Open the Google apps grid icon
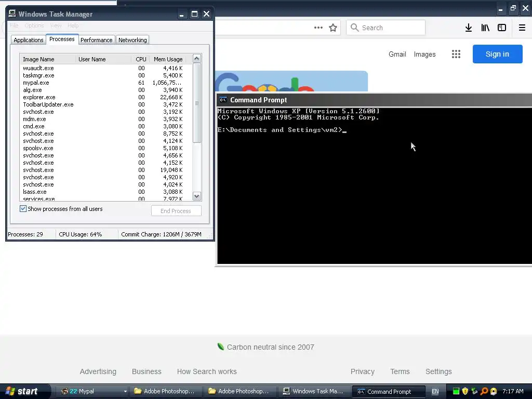 pyautogui.click(x=456, y=54)
